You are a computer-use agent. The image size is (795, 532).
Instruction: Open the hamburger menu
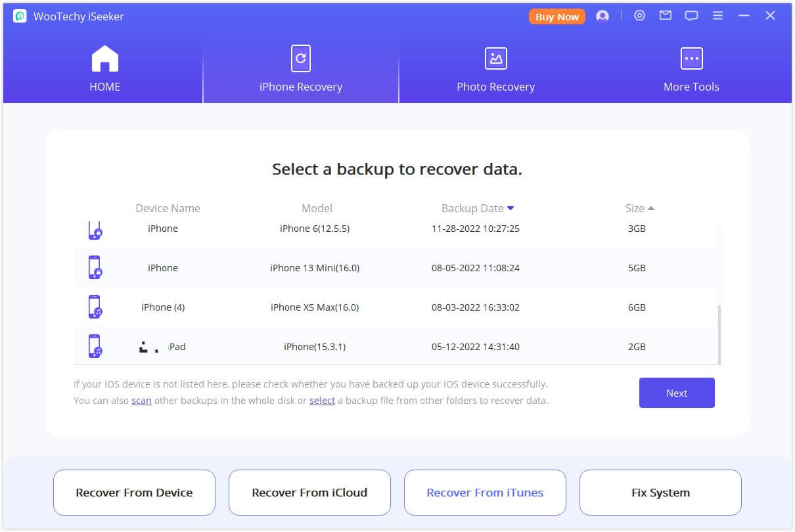coord(717,15)
